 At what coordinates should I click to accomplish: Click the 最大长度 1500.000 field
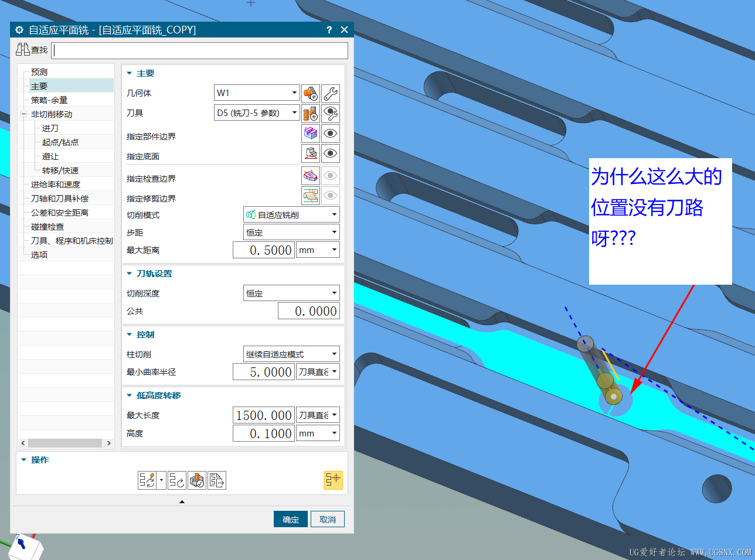(264, 415)
